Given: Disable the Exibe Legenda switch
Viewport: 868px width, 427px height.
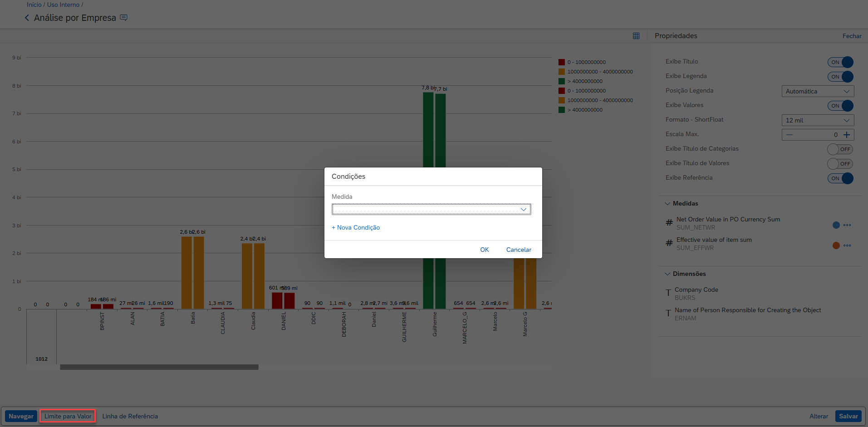Looking at the screenshot, I should (840, 77).
